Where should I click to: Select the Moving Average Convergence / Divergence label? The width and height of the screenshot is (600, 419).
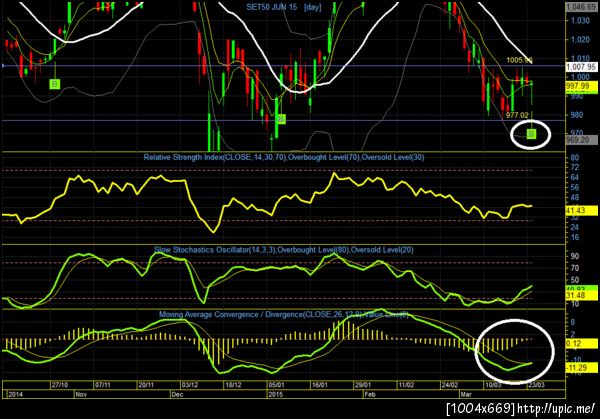284,315
